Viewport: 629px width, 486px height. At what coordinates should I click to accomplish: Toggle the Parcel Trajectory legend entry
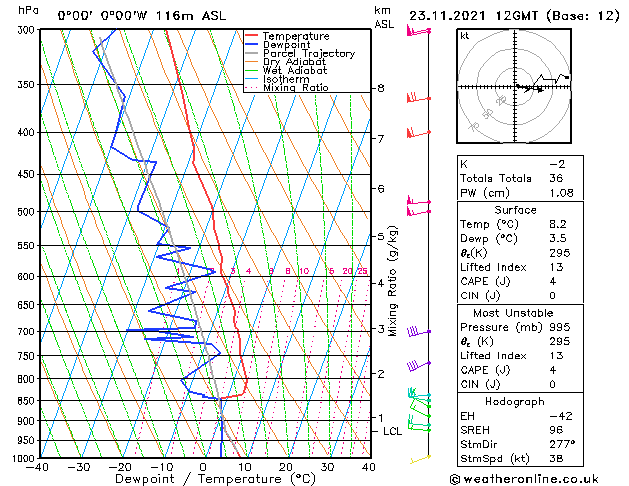[308, 54]
